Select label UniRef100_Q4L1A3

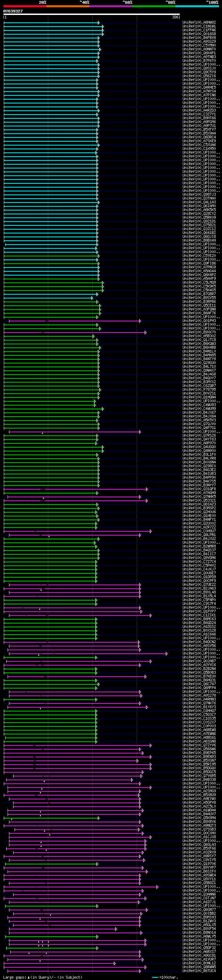199,202
